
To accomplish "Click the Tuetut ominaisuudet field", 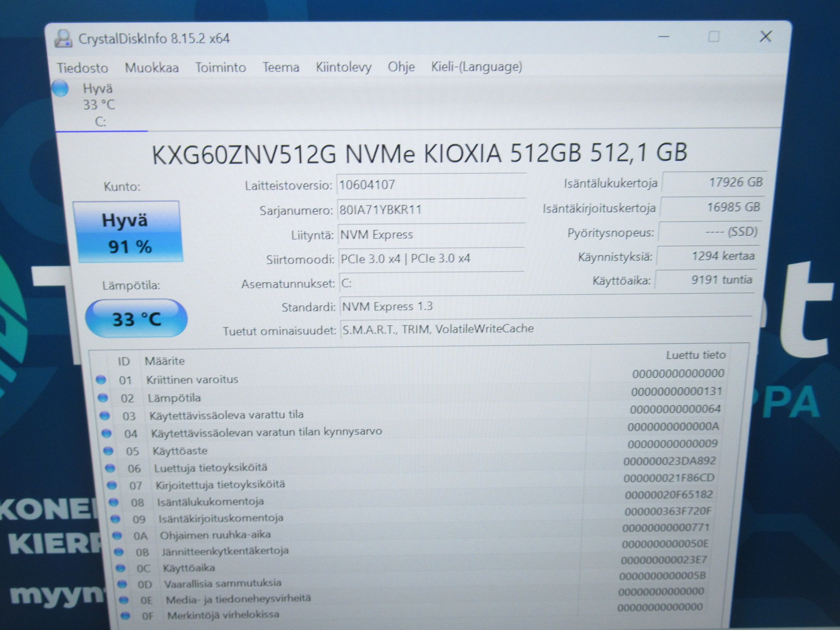I will coord(546,329).
